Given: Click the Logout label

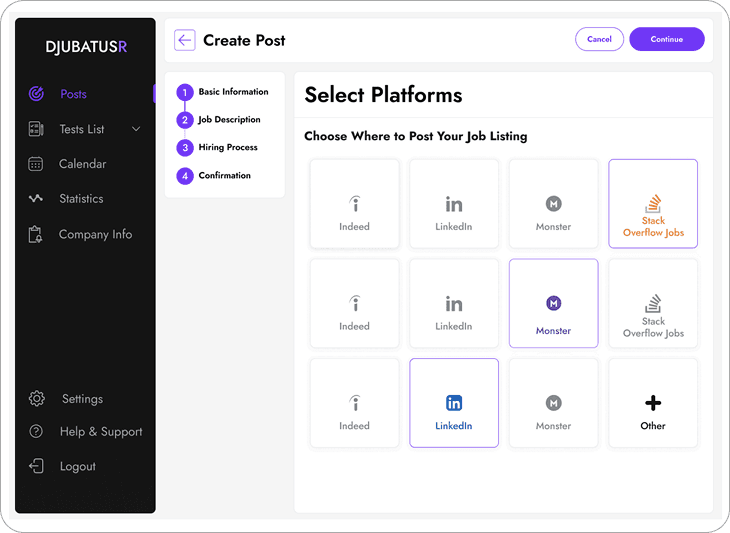Looking at the screenshot, I should (78, 466).
